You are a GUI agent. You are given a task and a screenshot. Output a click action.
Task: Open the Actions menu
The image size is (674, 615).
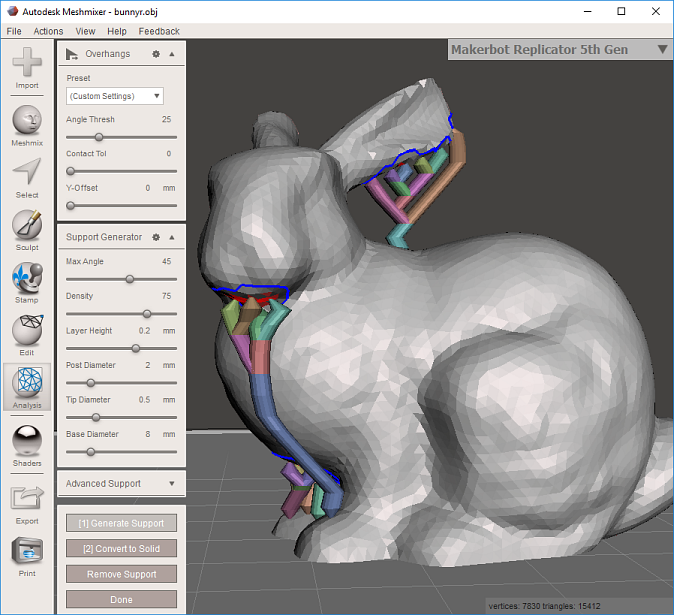[48, 31]
